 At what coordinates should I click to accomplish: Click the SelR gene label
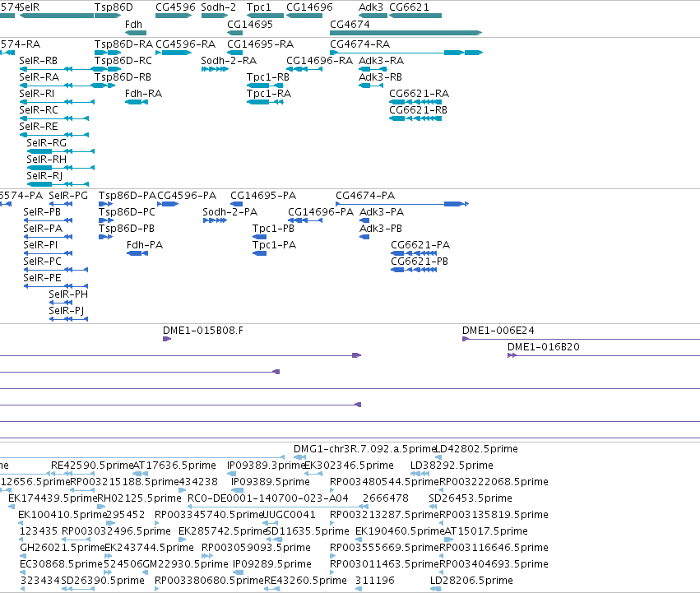tap(30, 7)
